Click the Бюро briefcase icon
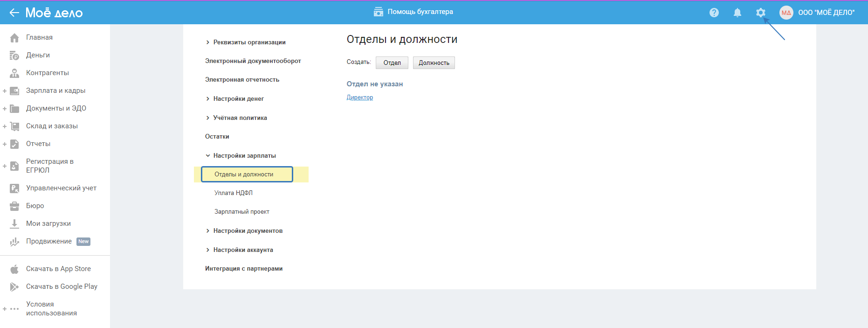This screenshot has width=868, height=328. click(x=14, y=206)
